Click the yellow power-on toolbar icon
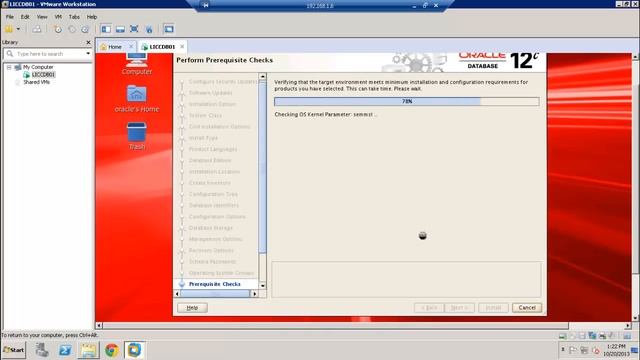Image resolution: width=640 pixels, height=360 pixels. (x=9, y=29)
